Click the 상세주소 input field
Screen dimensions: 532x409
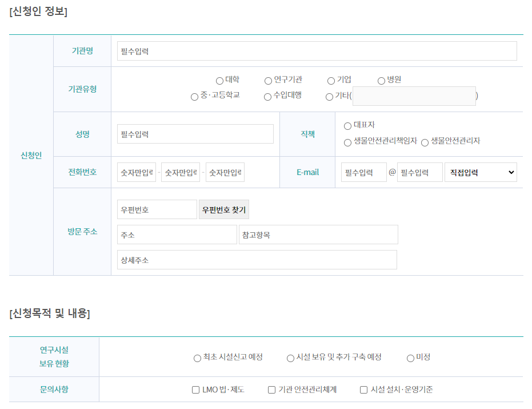tap(257, 260)
